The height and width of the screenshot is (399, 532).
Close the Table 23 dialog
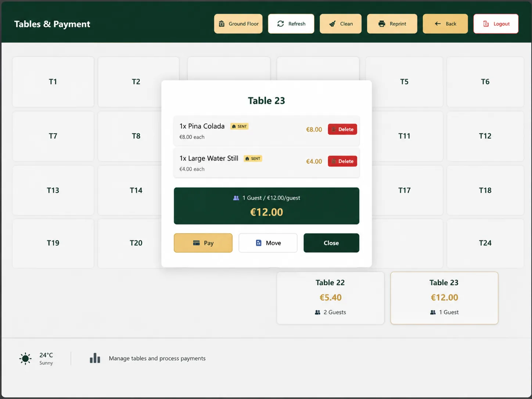coord(331,243)
